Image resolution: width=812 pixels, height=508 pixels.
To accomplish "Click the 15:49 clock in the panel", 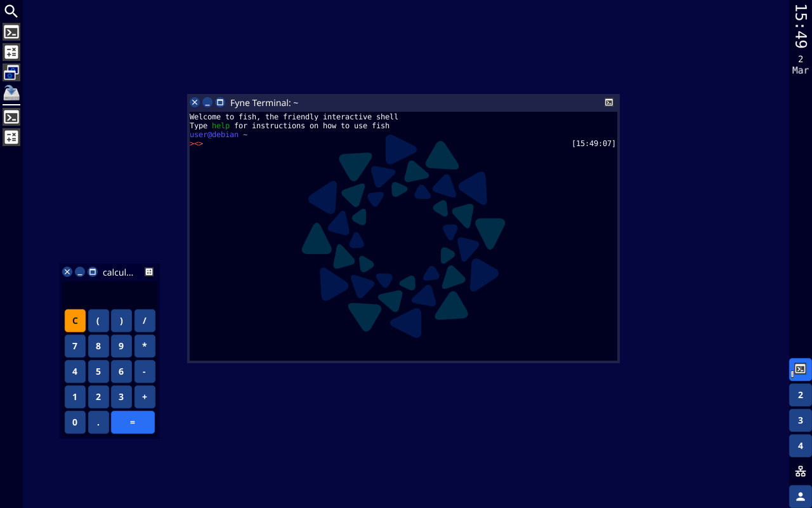I will [x=800, y=26].
